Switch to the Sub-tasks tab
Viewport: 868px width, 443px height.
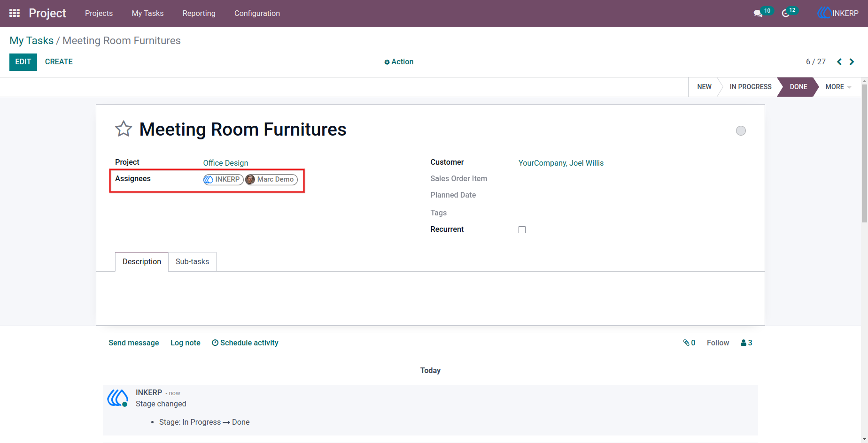192,261
